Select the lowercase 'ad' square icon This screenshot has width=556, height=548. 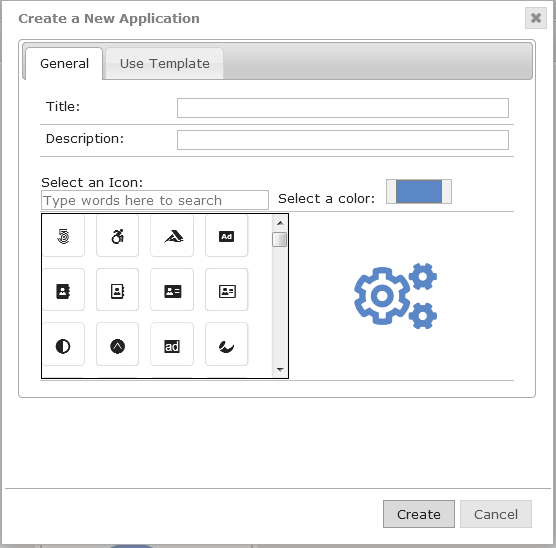(x=172, y=345)
